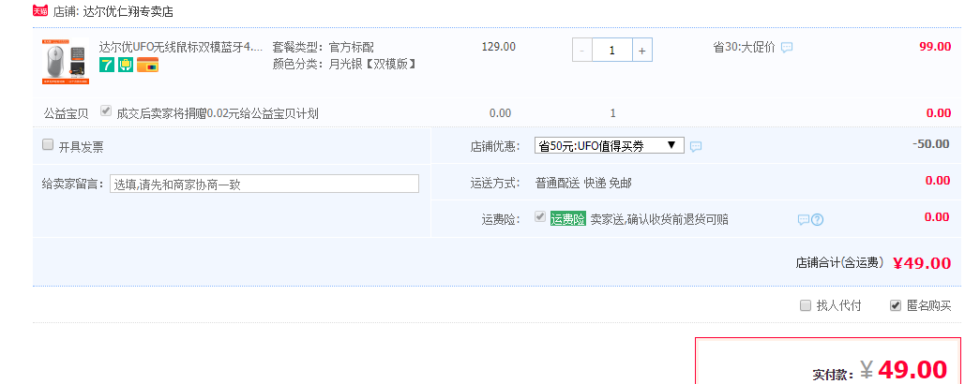Image resolution: width=980 pixels, height=384 pixels.
Task: Click the 省30:大促价 promotion text
Action: point(744,47)
